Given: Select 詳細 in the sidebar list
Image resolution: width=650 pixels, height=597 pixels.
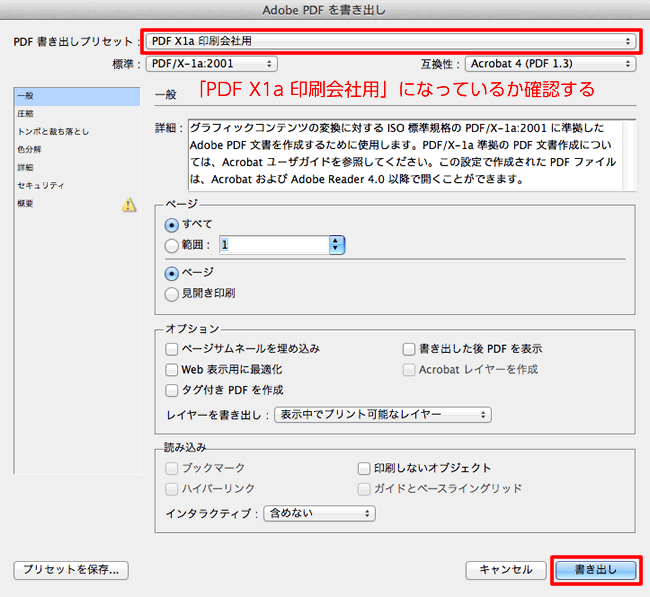Looking at the screenshot, I should (x=77, y=167).
